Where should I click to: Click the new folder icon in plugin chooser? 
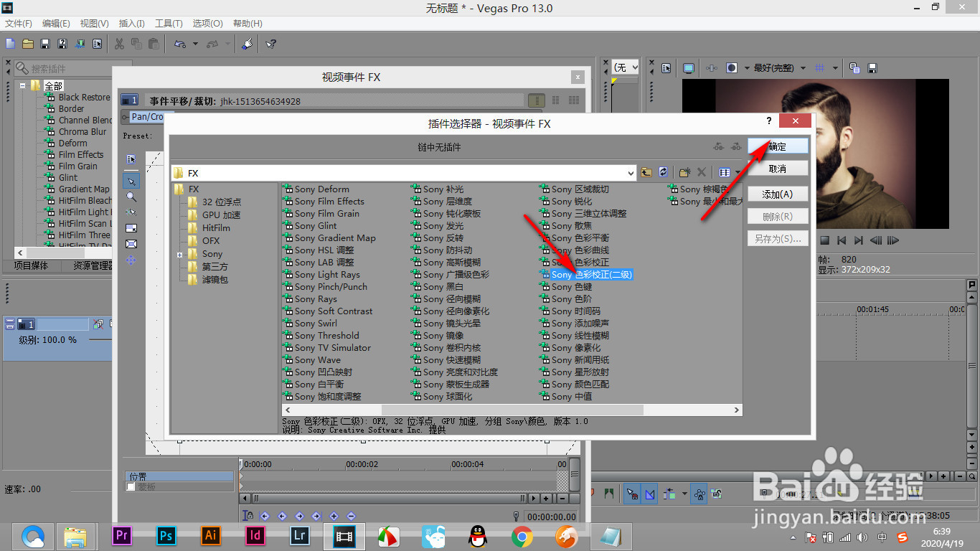(684, 173)
